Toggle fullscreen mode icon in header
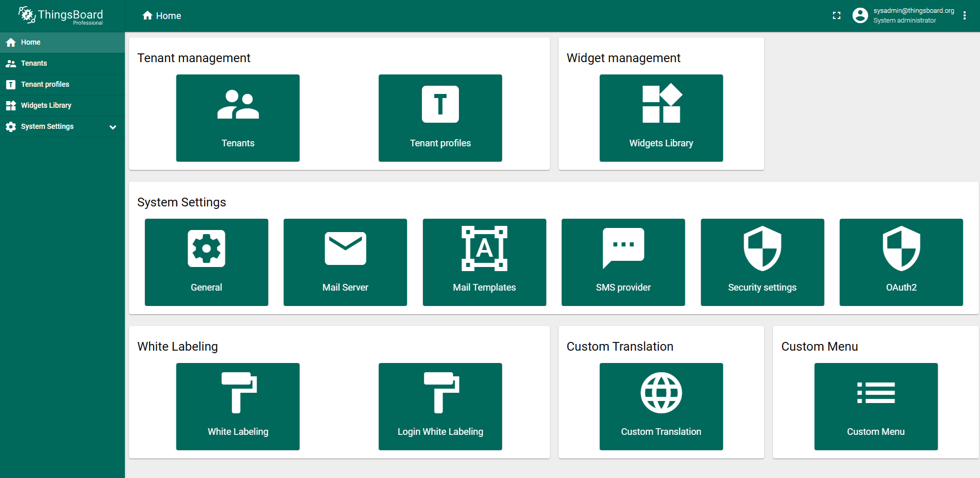Screen dimensions: 980x478 pos(837,16)
